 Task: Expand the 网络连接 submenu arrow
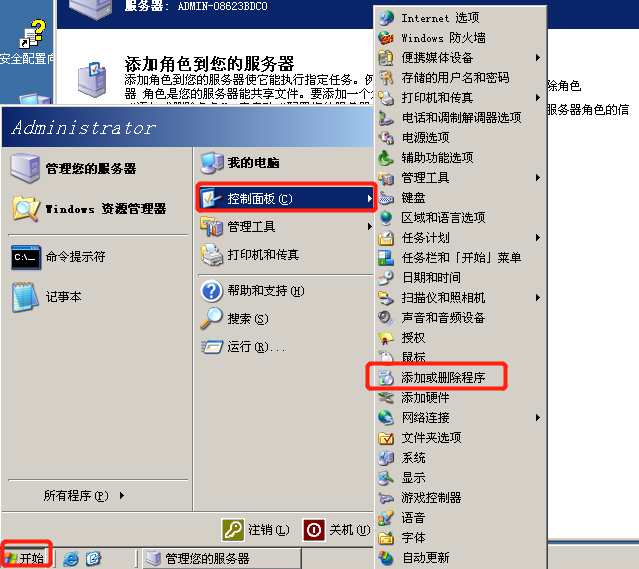538,417
